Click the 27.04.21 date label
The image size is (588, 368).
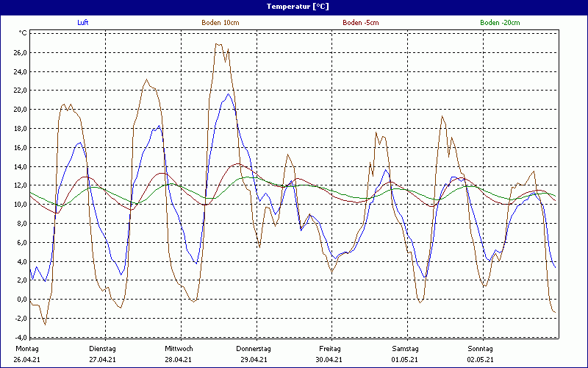(102, 359)
